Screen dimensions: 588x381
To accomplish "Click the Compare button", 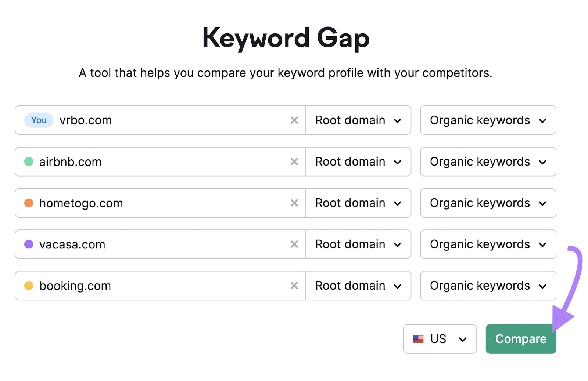I will click(520, 339).
